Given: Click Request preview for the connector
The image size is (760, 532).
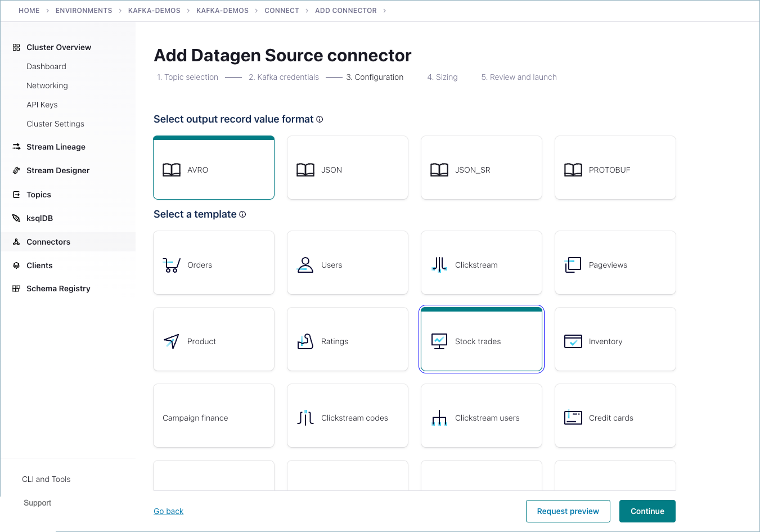Looking at the screenshot, I should (568, 511).
